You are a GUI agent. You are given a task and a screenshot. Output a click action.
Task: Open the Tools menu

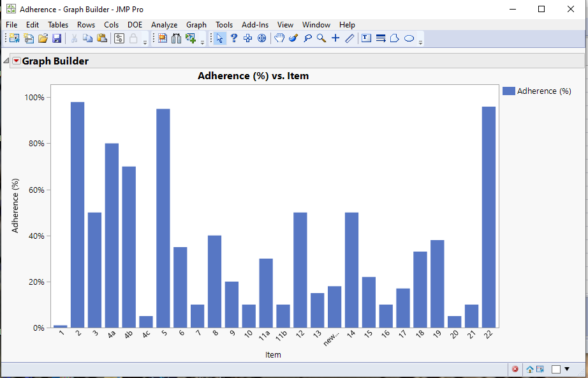tap(224, 25)
